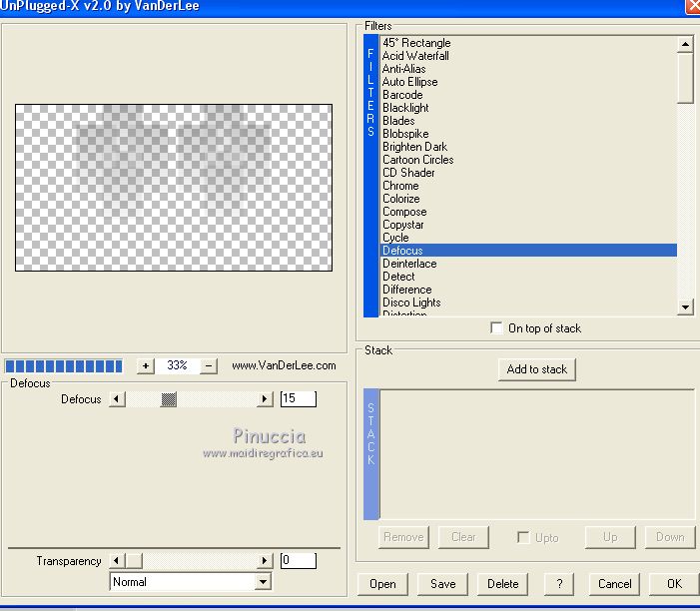Image resolution: width=700 pixels, height=611 pixels.
Task: Click the empty stack list area
Action: pyautogui.click(x=536, y=454)
